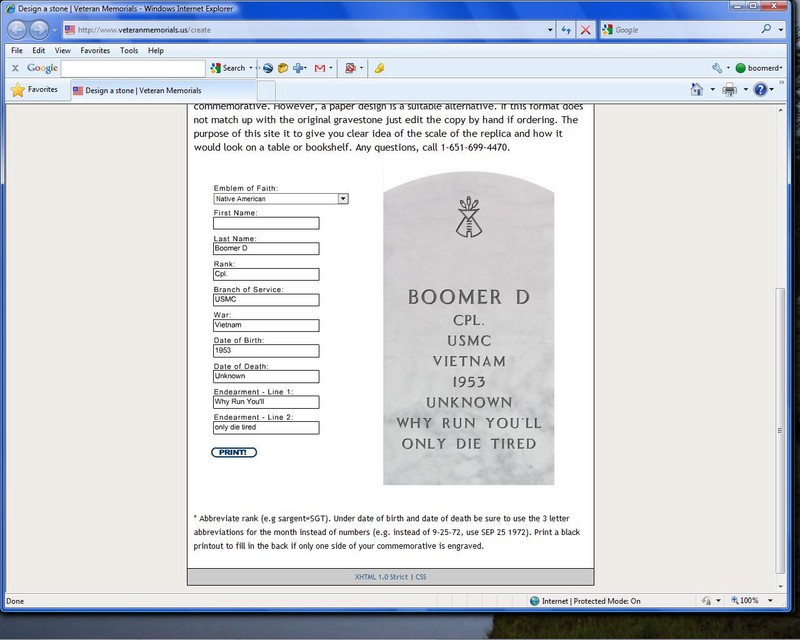Click the scrollbar up arrow
The width and height of the screenshot is (800, 640).
(x=780, y=110)
